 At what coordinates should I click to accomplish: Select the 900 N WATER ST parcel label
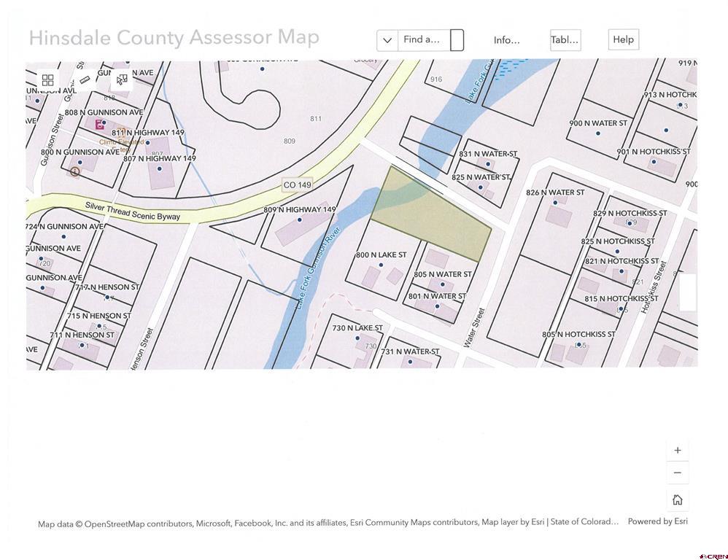pyautogui.click(x=598, y=123)
